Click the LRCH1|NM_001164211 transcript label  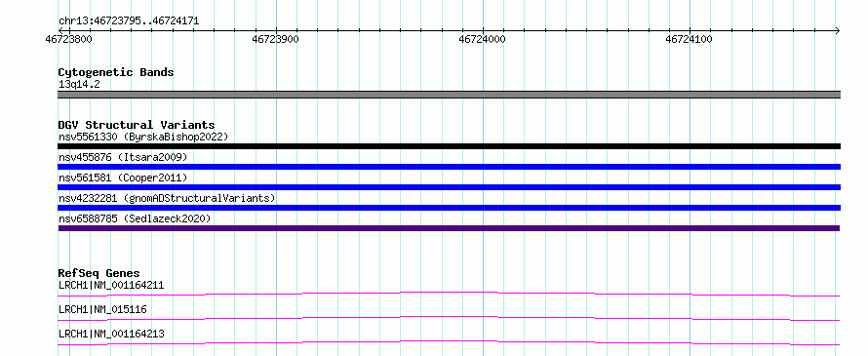tap(111, 285)
